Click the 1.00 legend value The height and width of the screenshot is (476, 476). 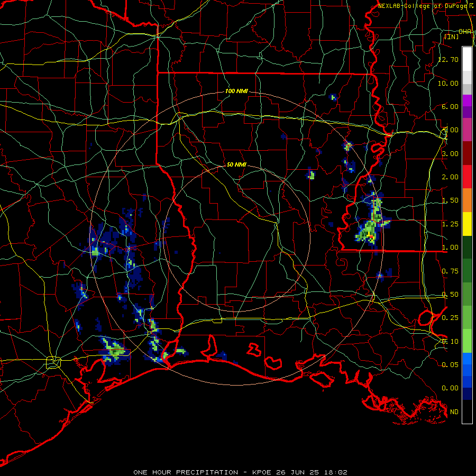[x=450, y=248]
